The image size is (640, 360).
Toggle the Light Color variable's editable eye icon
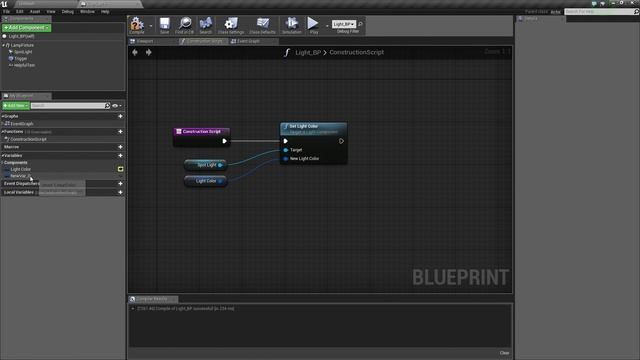[x=120, y=169]
